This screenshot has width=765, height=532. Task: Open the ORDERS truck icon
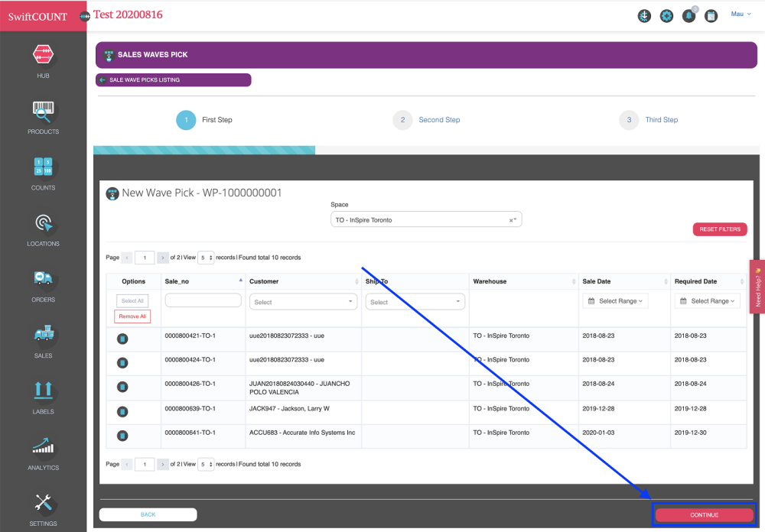[43, 278]
